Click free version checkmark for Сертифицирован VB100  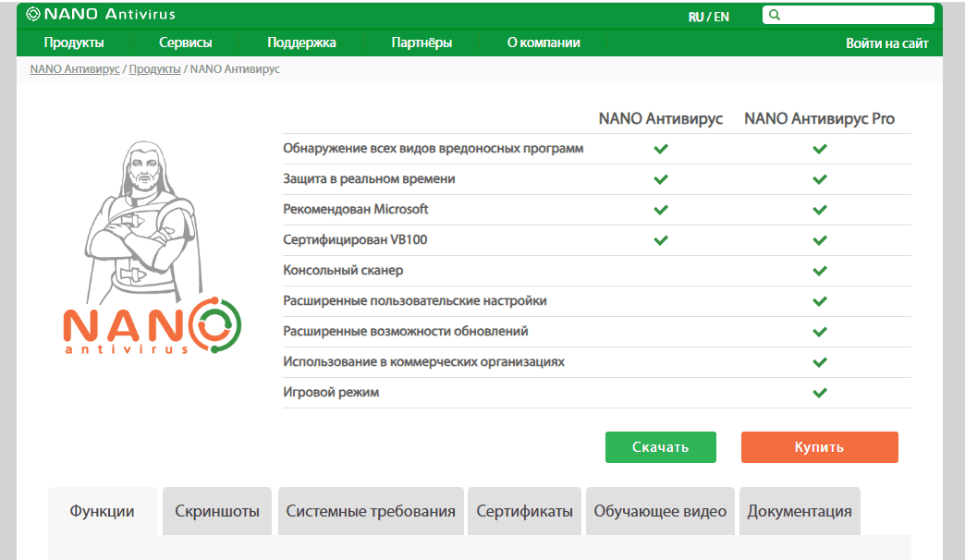(661, 240)
